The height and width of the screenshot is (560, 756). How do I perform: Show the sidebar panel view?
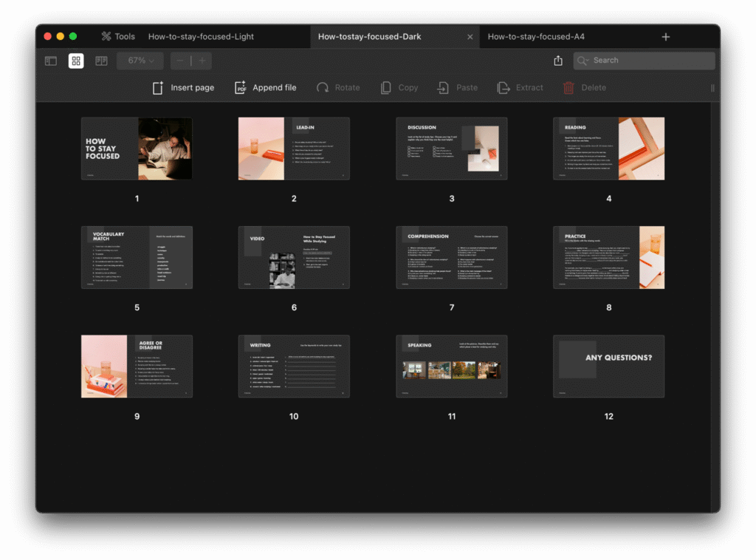click(x=51, y=61)
